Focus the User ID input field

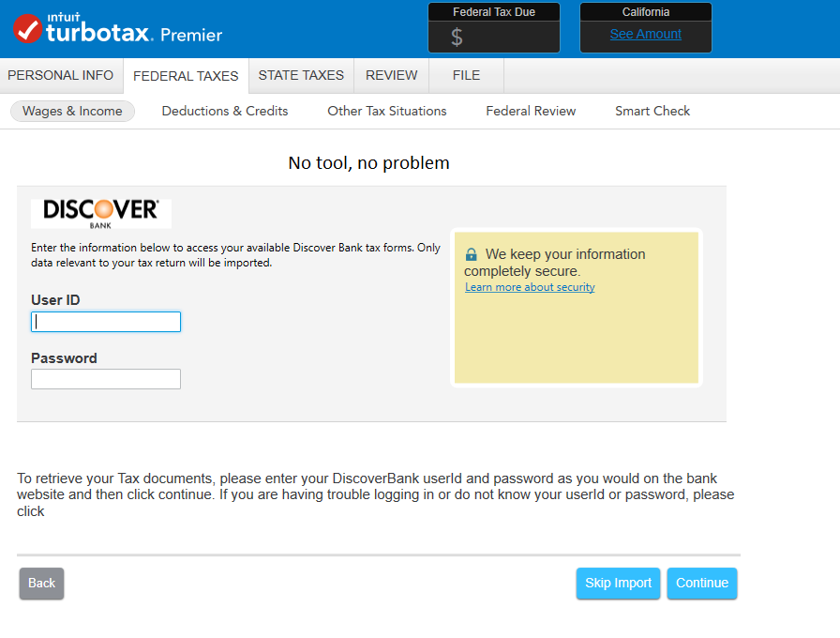pyautogui.click(x=106, y=322)
